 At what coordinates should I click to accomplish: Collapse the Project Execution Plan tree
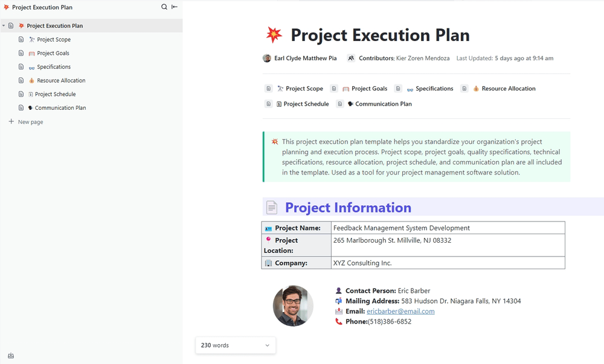coord(4,26)
